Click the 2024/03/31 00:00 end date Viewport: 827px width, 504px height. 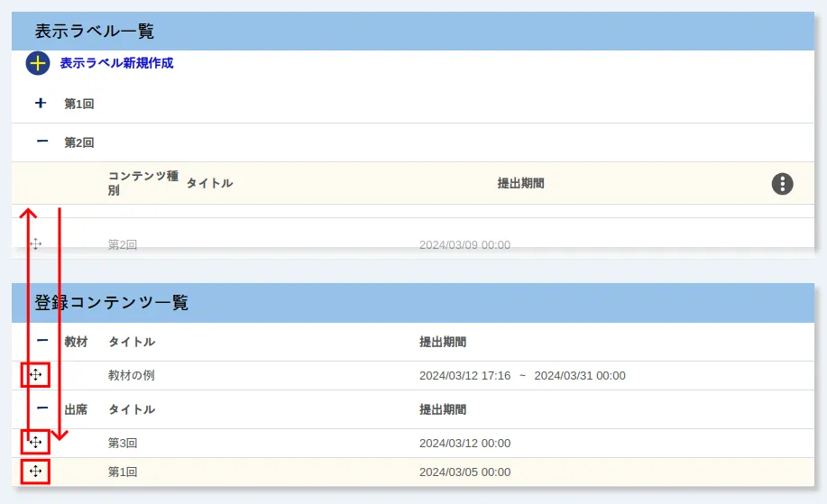pyautogui.click(x=579, y=375)
